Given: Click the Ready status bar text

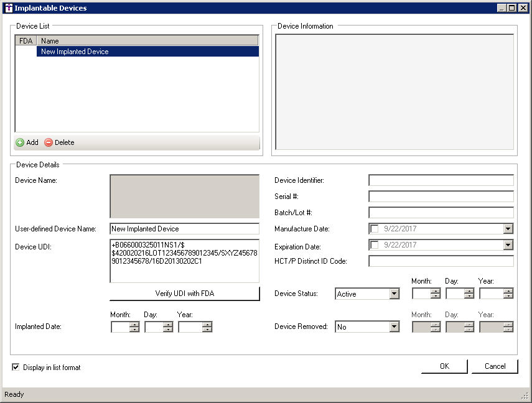Looking at the screenshot, I should [14, 394].
